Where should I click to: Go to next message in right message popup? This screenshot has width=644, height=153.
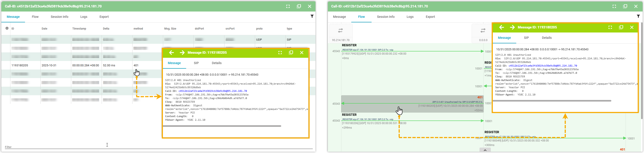point(512,27)
